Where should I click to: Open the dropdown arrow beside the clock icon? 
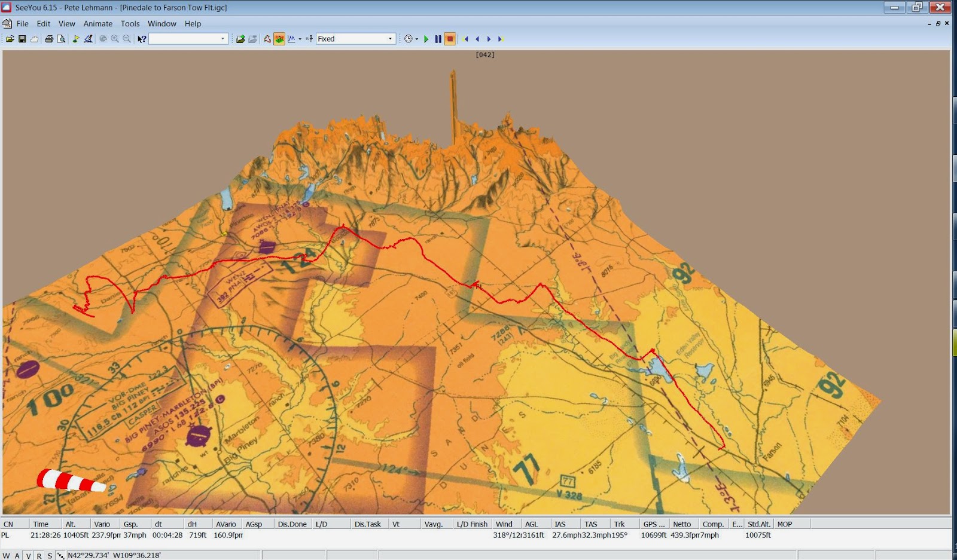pos(416,39)
